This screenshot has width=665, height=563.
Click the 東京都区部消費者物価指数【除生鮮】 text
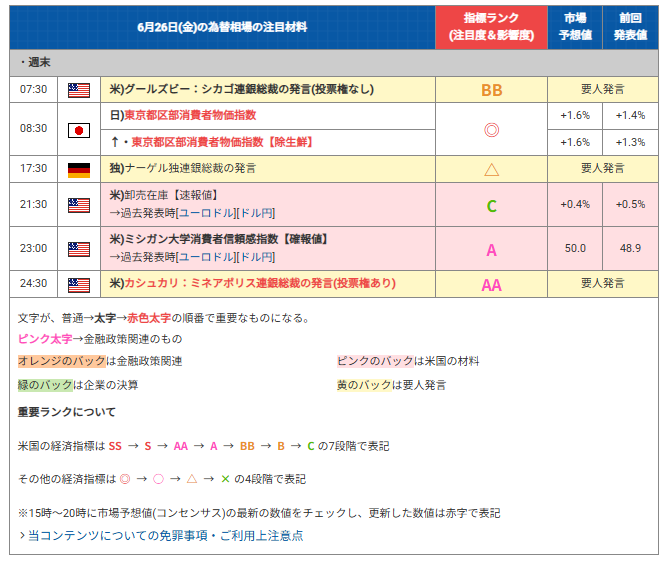(x=224, y=142)
